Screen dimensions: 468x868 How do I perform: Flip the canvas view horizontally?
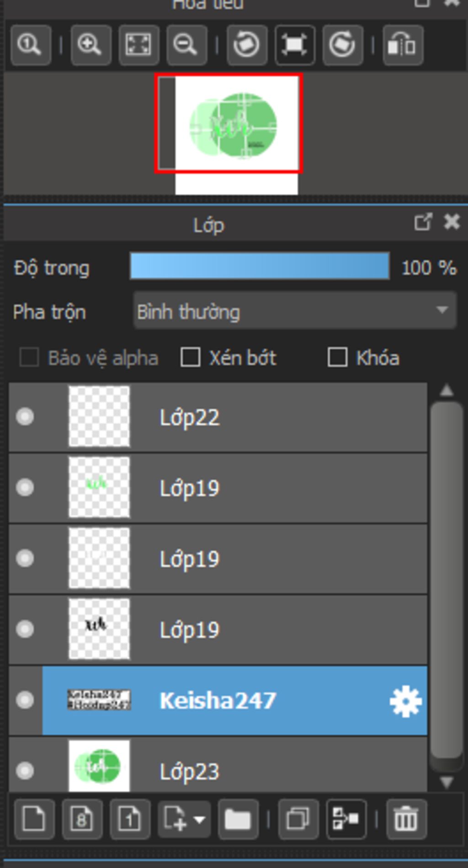(403, 45)
